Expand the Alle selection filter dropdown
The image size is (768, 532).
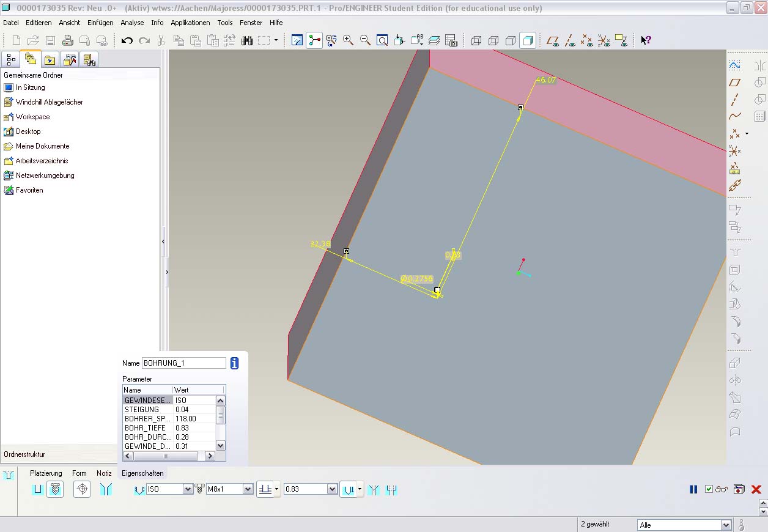pos(726,525)
